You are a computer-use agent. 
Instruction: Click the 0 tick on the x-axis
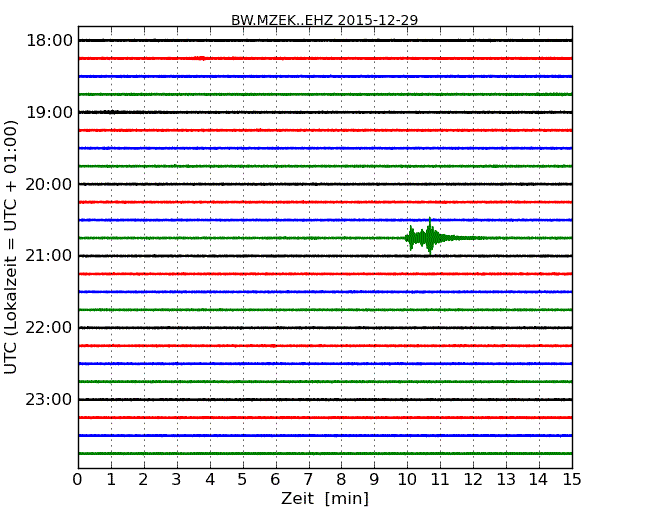coord(78,480)
